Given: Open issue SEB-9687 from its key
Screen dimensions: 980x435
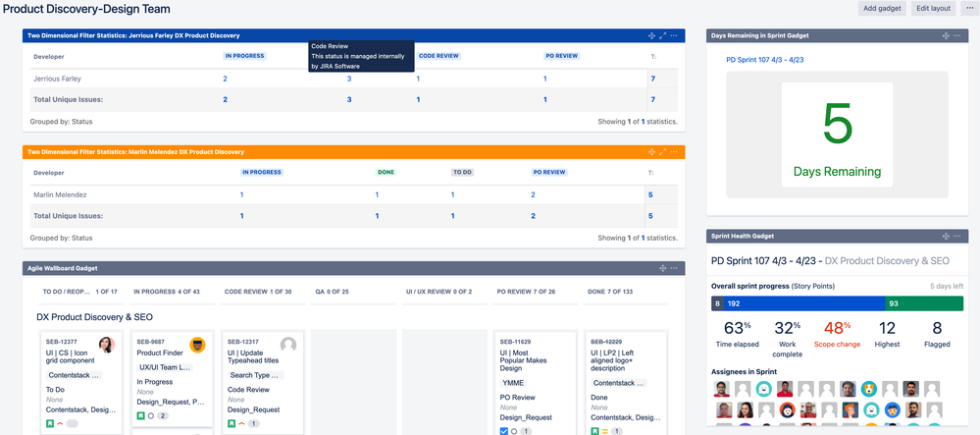Looking at the screenshot, I should (151, 342).
